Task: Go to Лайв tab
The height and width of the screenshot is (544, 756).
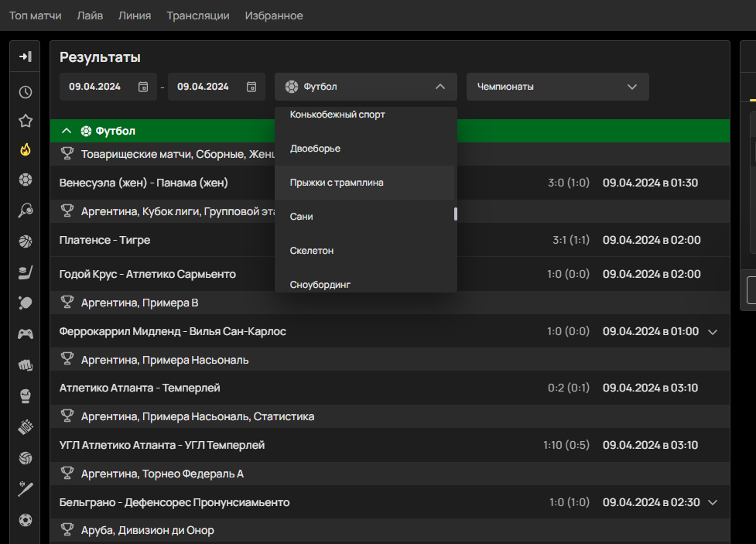Action: pos(90,15)
